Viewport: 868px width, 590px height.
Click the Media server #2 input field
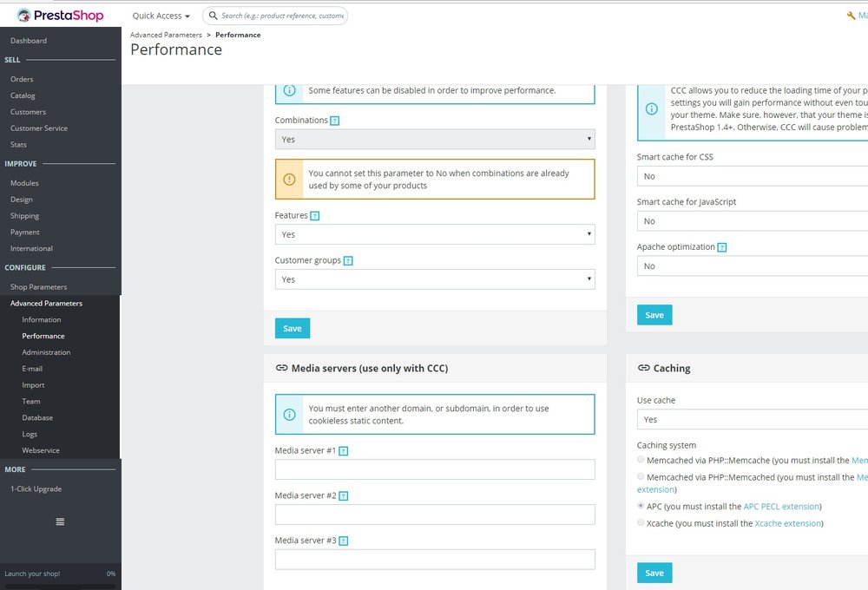[435, 515]
